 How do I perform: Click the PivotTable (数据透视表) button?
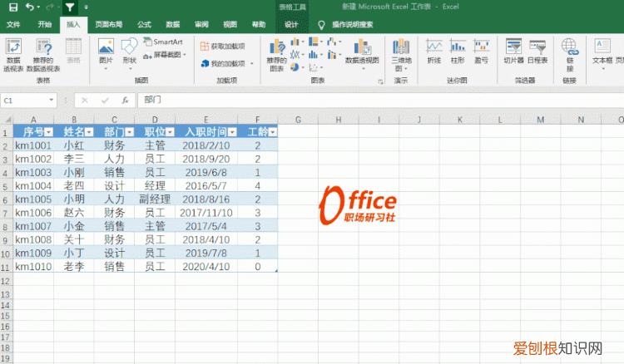pyautogui.click(x=13, y=55)
